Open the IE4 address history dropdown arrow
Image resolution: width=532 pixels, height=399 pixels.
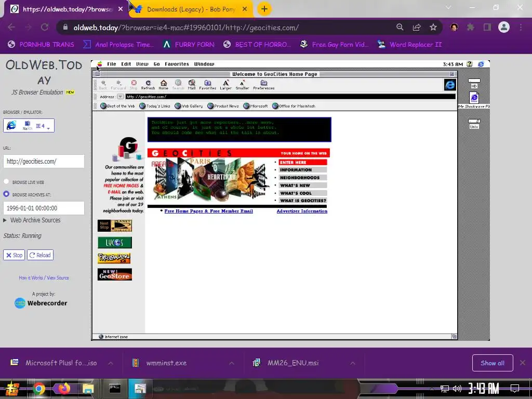click(x=120, y=97)
